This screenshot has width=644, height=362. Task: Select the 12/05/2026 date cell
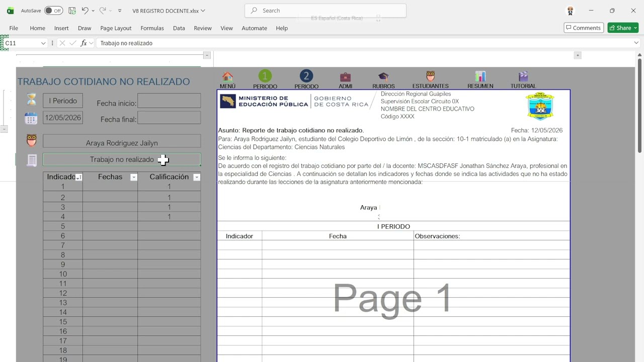63,118
